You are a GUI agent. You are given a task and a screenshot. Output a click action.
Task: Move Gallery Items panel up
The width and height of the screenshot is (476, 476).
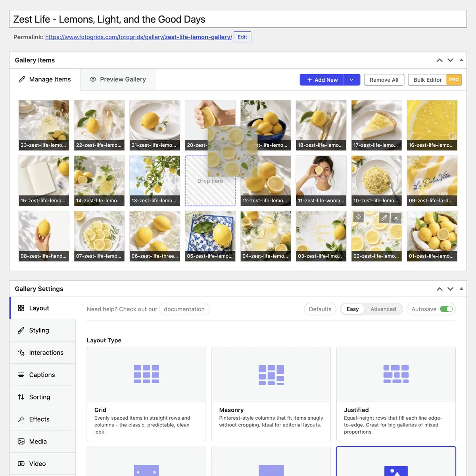440,60
